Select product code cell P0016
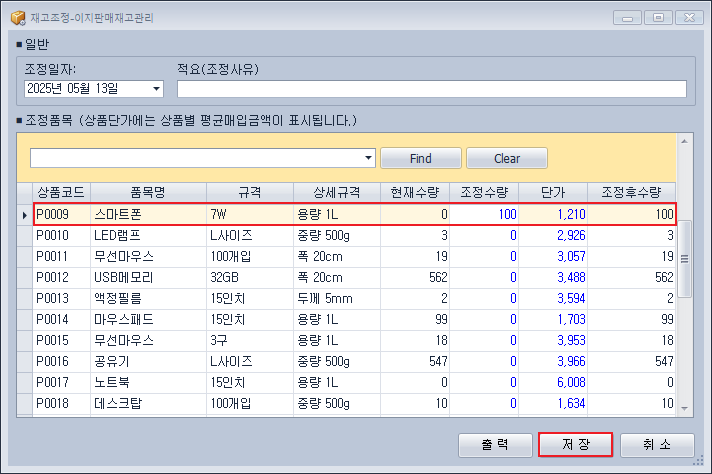Screen dimensions: 712x474 click(62, 362)
